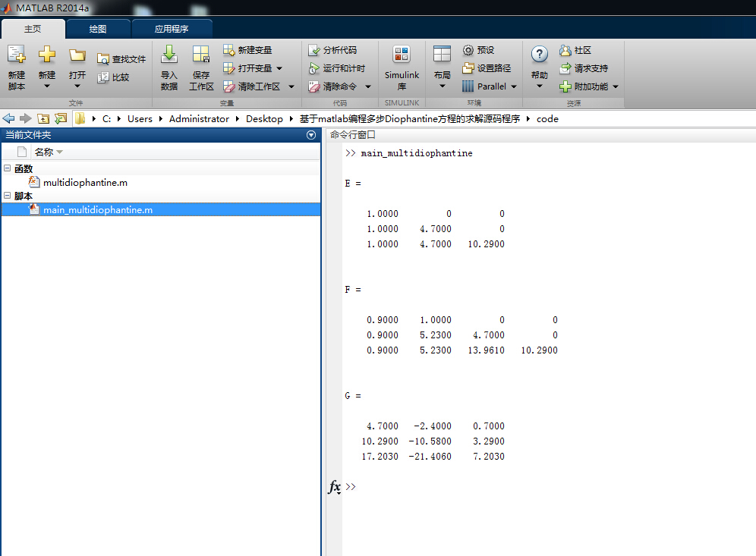Open the Parallel dropdown arrow

(513, 86)
